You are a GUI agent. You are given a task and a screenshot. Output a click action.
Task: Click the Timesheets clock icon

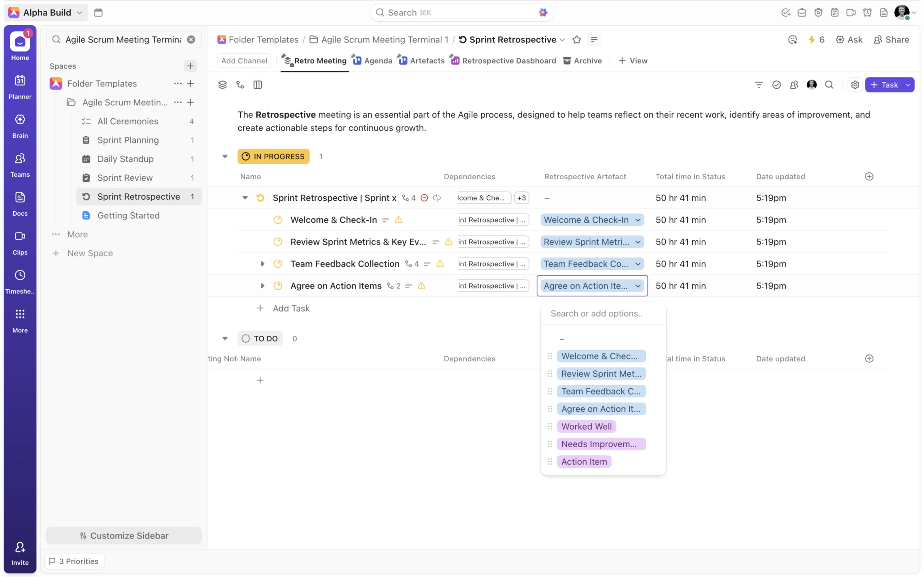20,275
